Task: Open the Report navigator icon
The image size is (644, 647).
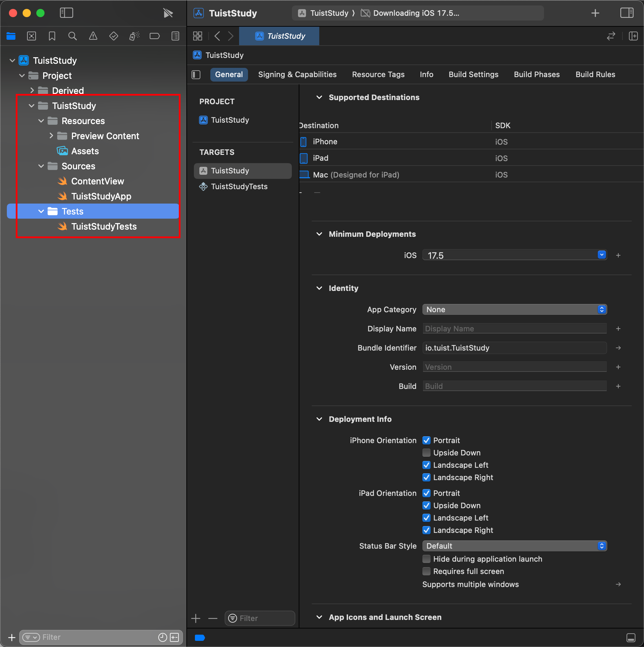Action: pyautogui.click(x=175, y=36)
